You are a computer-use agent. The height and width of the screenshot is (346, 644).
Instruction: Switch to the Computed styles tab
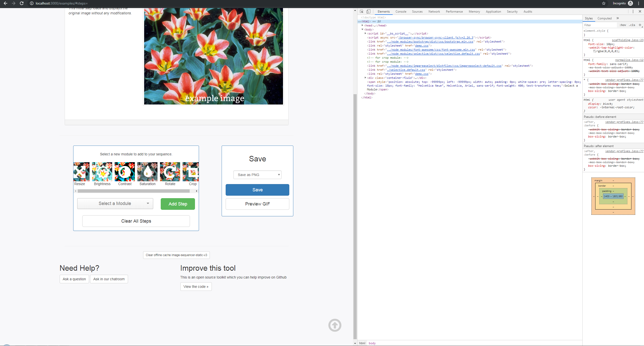pos(605,18)
